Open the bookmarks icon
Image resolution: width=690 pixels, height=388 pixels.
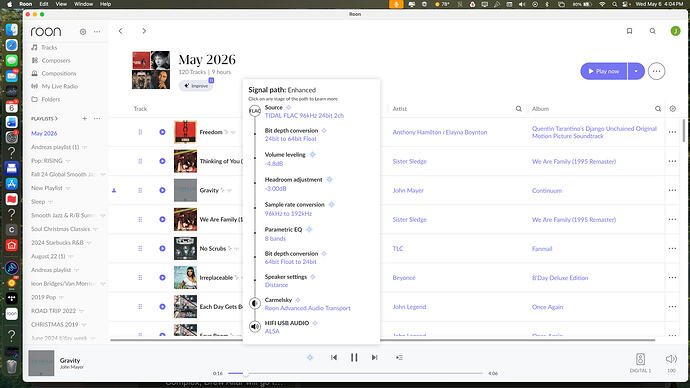pyautogui.click(x=629, y=31)
